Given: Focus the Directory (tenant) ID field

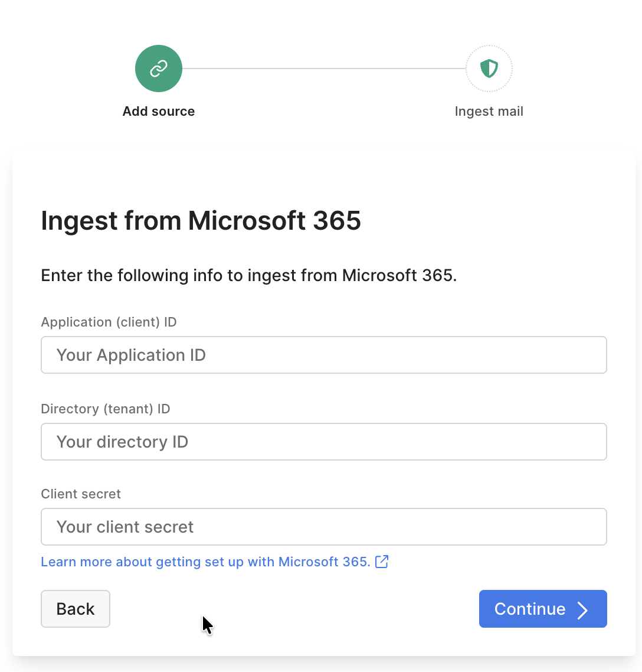Looking at the screenshot, I should pos(324,442).
